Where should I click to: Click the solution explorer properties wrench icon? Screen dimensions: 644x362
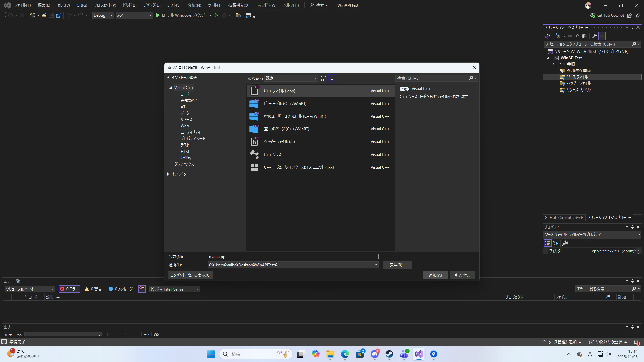click(x=594, y=36)
